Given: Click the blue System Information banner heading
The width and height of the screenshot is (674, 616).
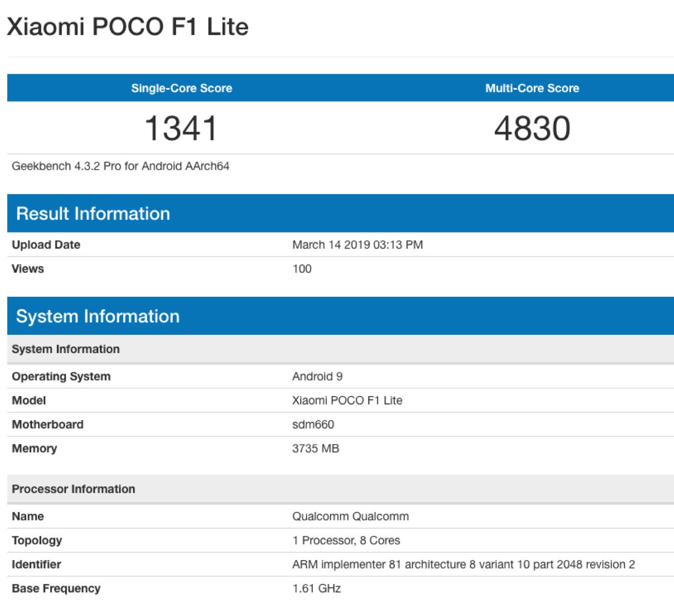Looking at the screenshot, I should 98,316.
